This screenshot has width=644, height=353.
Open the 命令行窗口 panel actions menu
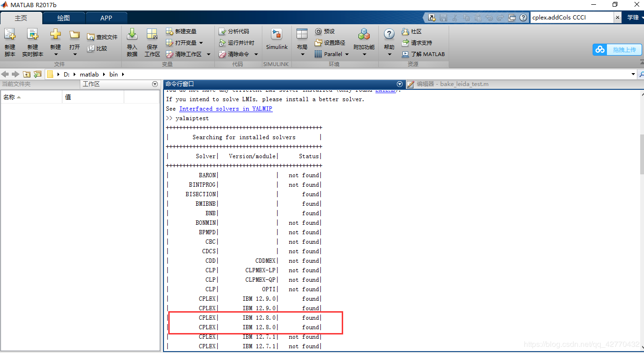point(400,84)
